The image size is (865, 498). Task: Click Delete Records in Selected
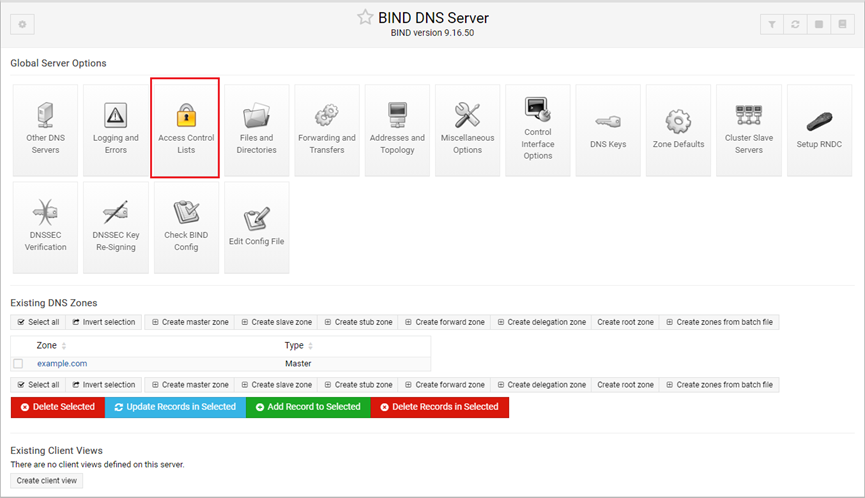point(440,407)
